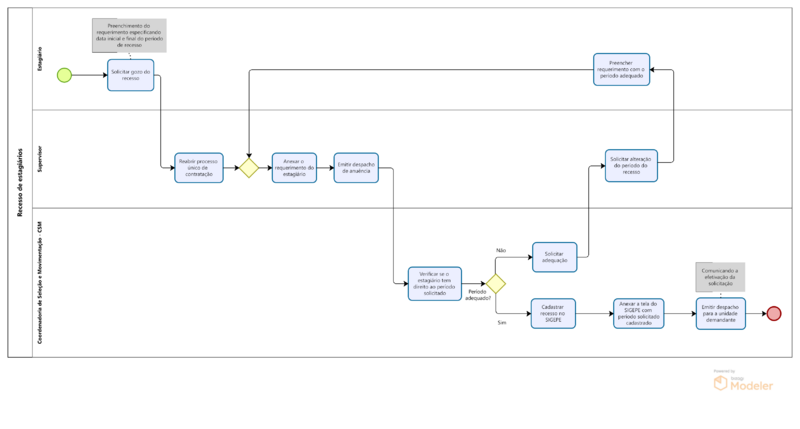Click 'Preencher requerimento com o período adequado' task
Screen dimensions: 800x429
[x=621, y=69]
